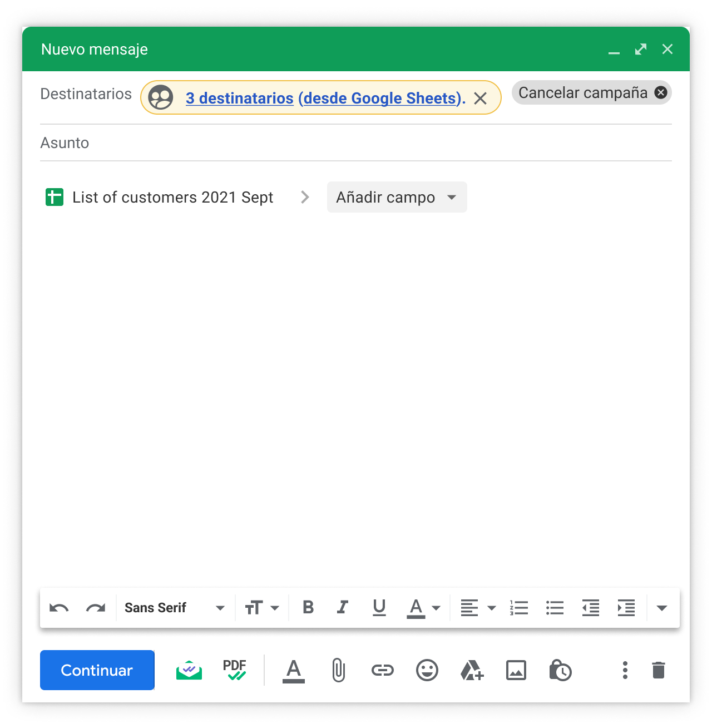Screen dimensions: 712x728
Task: Insert a link using the chain icon
Action: (383, 670)
